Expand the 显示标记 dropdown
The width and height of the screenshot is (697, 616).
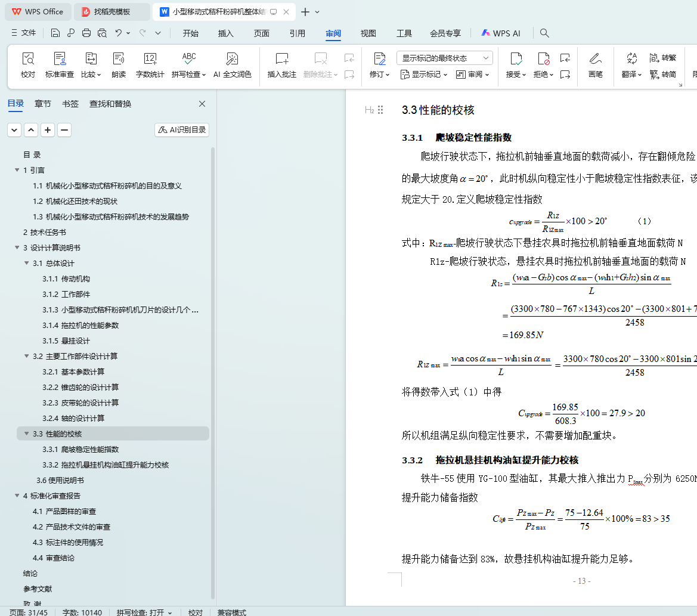[424, 74]
